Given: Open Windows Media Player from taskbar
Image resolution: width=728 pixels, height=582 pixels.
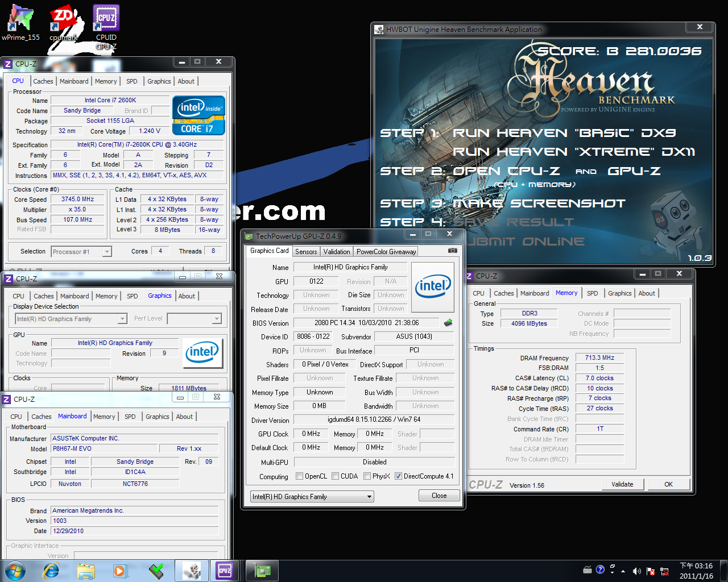Looking at the screenshot, I should point(120,571).
